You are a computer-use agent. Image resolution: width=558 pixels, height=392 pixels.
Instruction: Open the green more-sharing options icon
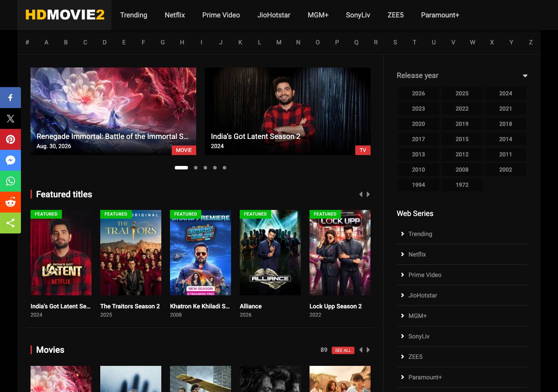point(10,223)
